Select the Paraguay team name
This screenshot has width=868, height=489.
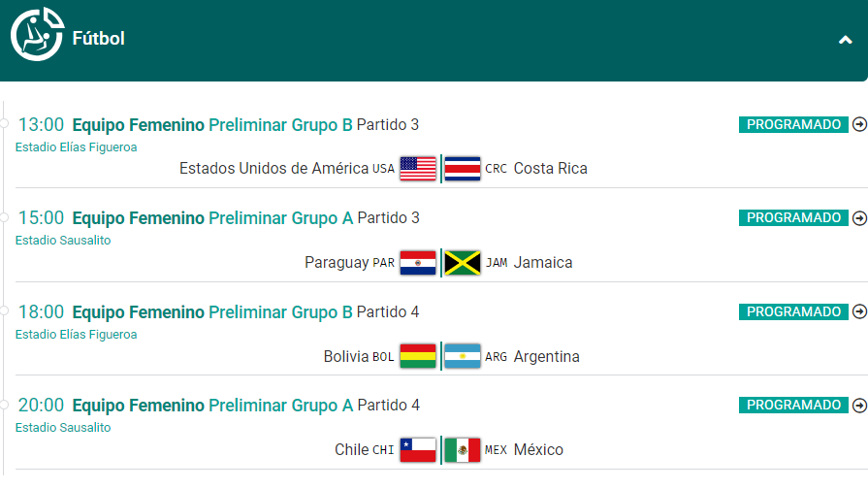coord(337,263)
